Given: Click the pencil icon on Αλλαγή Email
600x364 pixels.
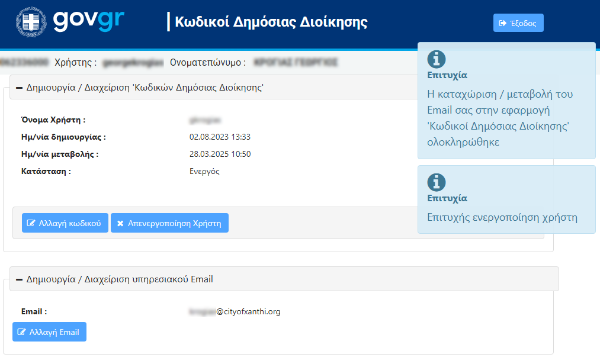Looking at the screenshot, I should click(x=22, y=332).
